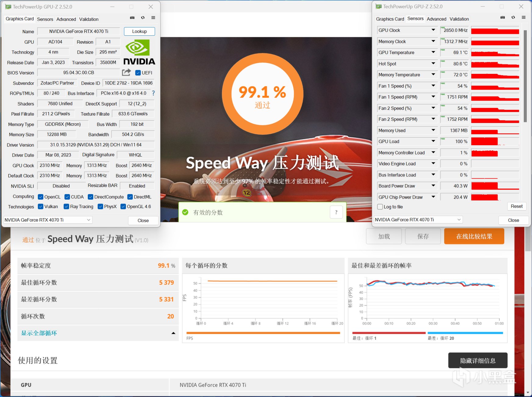
Task: Click the 最差循环分数 value 5 331
Action: (x=166, y=299)
